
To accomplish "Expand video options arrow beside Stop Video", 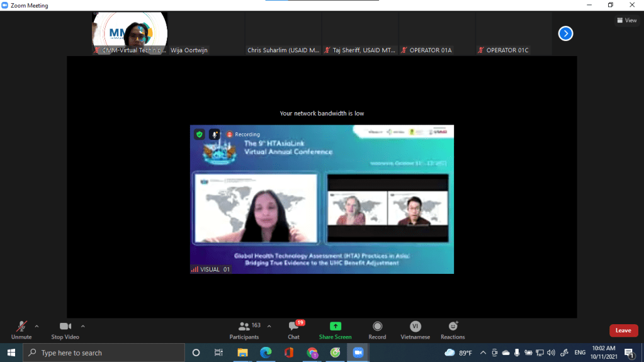I will (x=83, y=326).
